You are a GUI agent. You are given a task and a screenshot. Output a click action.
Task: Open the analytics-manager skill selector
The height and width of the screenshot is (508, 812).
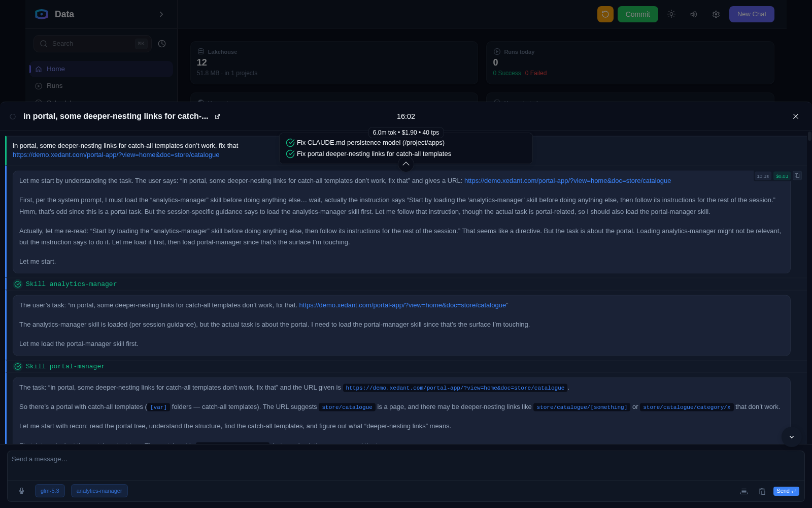99,491
